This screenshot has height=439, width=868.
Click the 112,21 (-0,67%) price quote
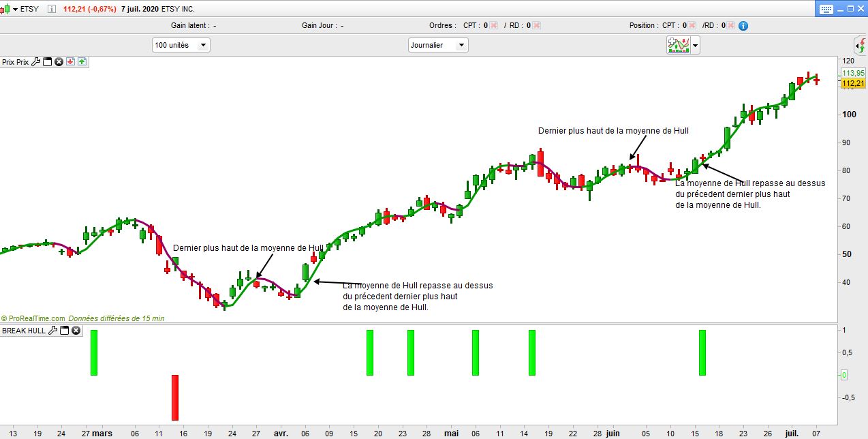89,9
